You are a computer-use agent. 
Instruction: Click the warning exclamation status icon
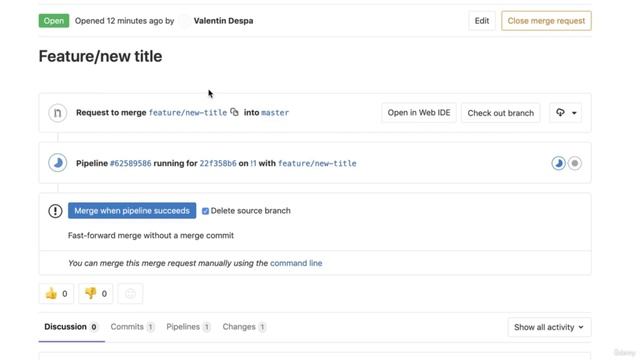click(55, 211)
